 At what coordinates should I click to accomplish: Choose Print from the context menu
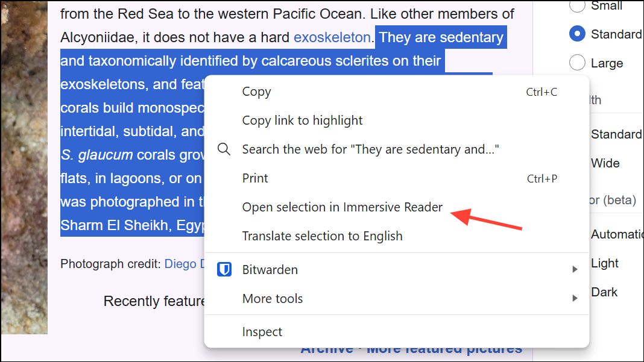255,178
